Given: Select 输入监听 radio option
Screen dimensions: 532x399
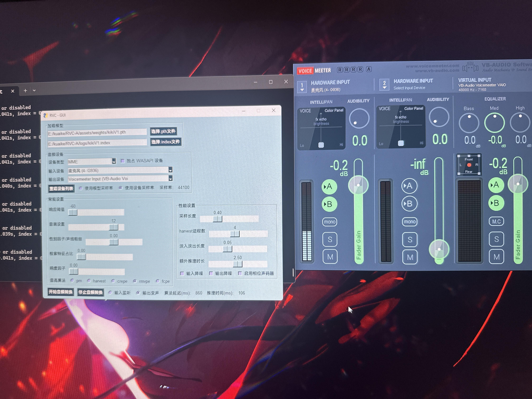Looking at the screenshot, I should pos(110,293).
